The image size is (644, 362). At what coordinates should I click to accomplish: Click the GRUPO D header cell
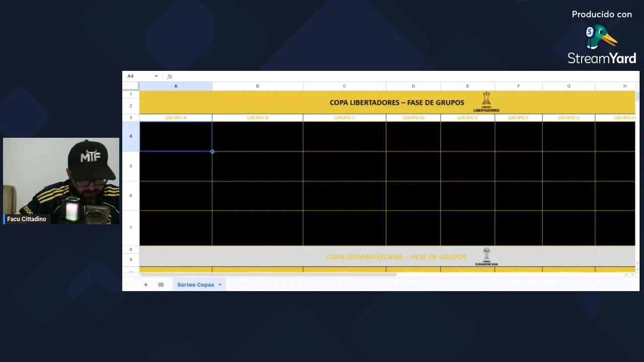pyautogui.click(x=413, y=118)
